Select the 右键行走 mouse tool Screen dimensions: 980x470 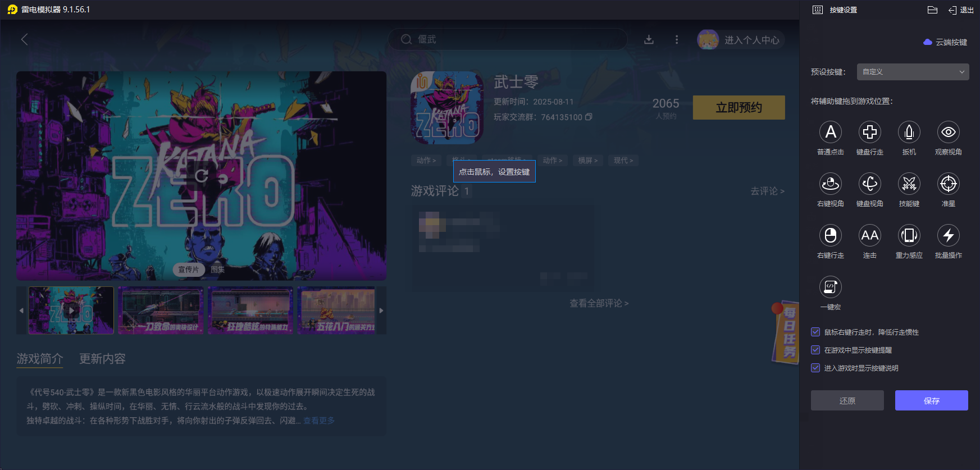831,236
